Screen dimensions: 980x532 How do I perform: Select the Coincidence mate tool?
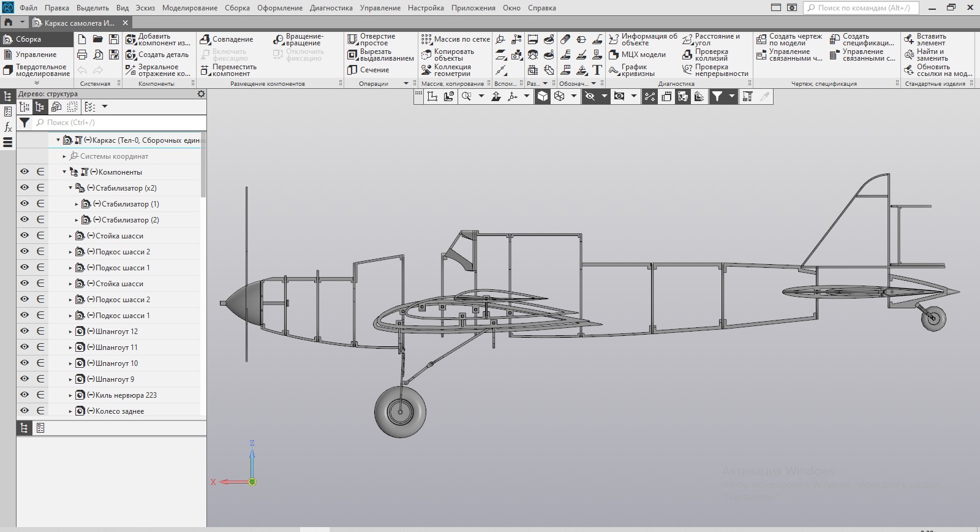205,39
